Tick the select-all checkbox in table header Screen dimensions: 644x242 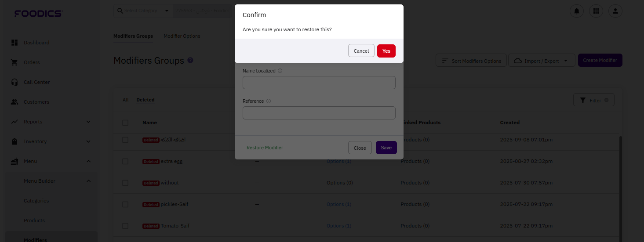coord(125,123)
